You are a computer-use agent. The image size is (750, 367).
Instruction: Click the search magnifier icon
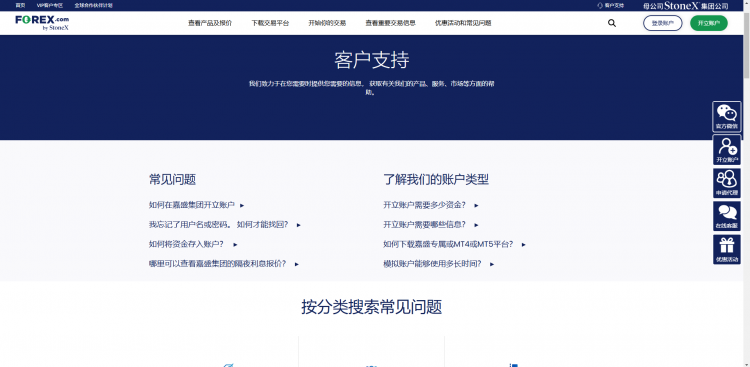coord(612,23)
